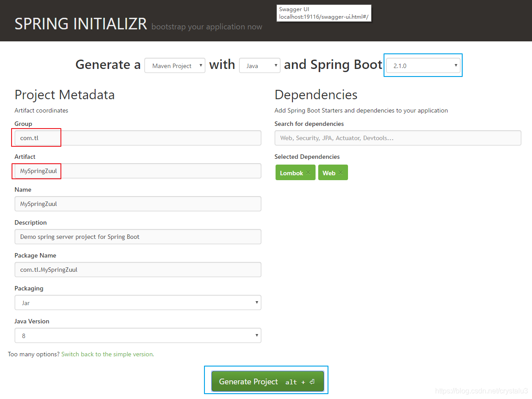This screenshot has height=399, width=532.
Task: Open the Java Version 8 dropdown
Action: pyautogui.click(x=138, y=335)
